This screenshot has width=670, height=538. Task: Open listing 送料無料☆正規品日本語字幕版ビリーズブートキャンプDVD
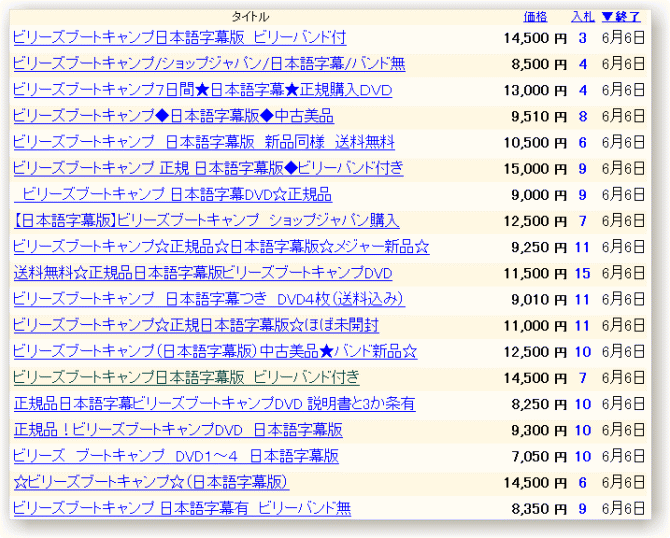(203, 273)
